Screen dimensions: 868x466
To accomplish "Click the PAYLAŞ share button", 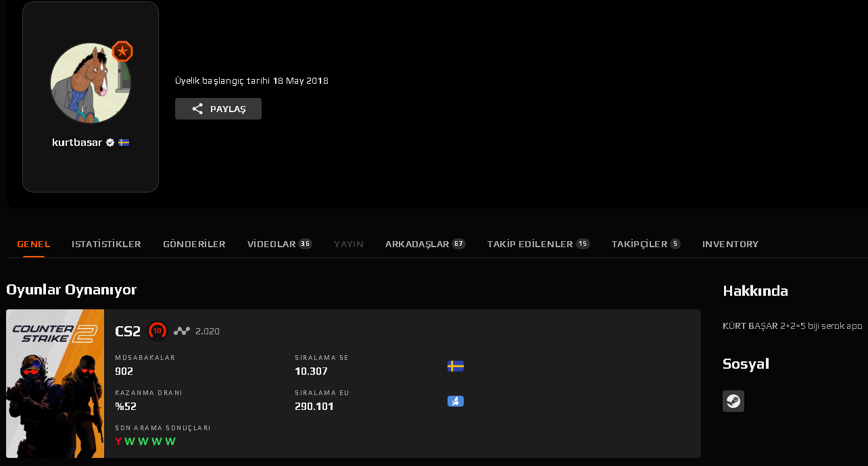I will pyautogui.click(x=218, y=109).
